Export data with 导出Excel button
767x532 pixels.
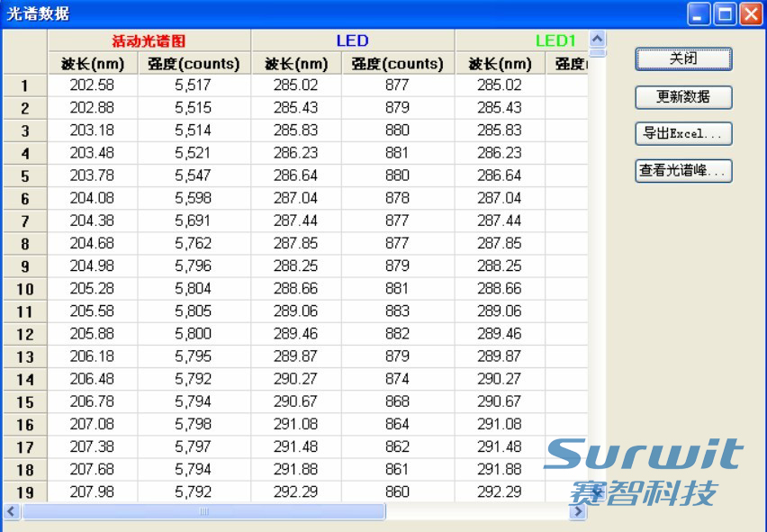(683, 134)
